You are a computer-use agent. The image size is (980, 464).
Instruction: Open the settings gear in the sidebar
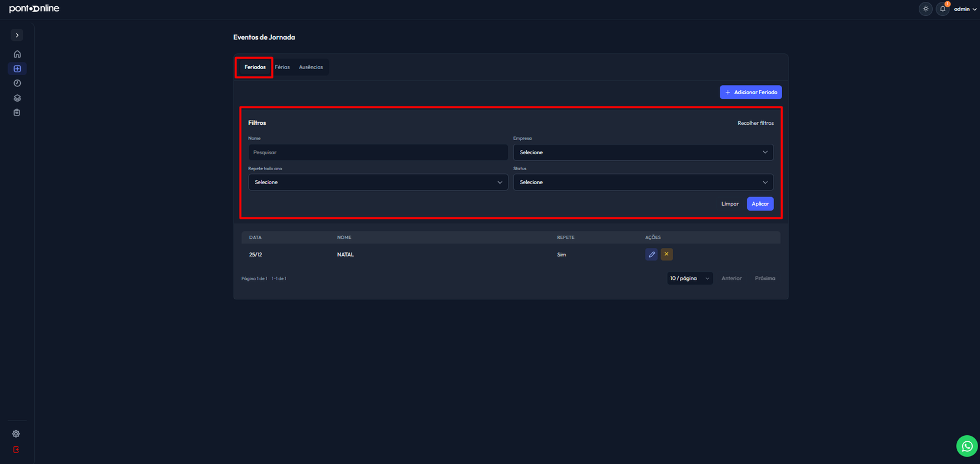[16, 434]
